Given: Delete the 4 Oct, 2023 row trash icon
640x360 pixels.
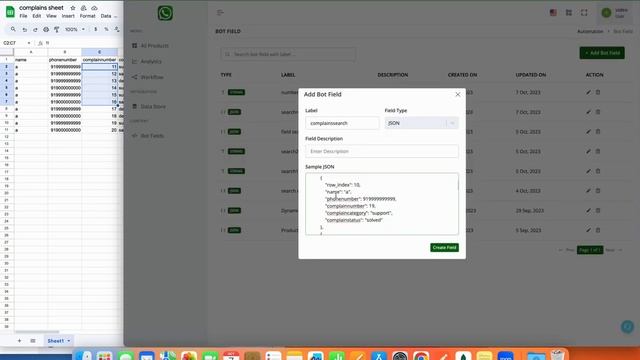Looking at the screenshot, I should coord(598,191).
